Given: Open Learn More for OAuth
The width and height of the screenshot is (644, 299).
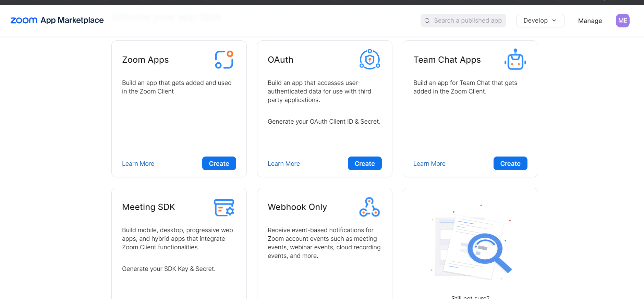Looking at the screenshot, I should [284, 164].
